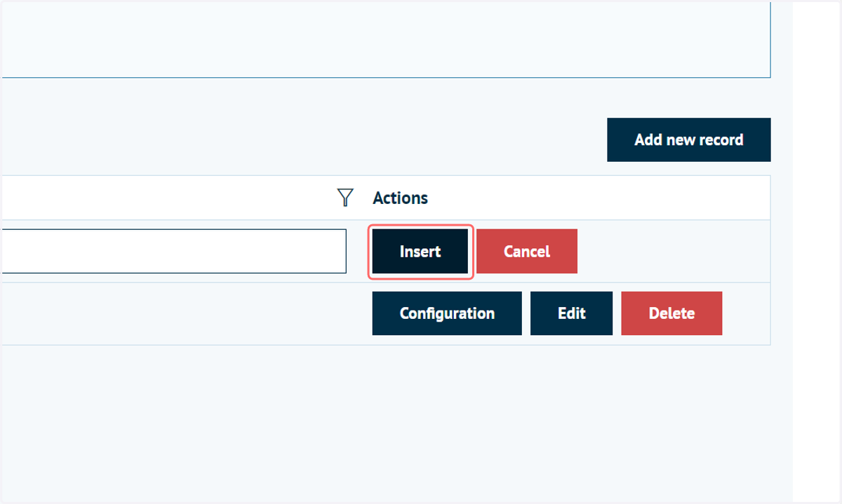The width and height of the screenshot is (842, 504).
Task: Click Add new record button
Action: (689, 140)
